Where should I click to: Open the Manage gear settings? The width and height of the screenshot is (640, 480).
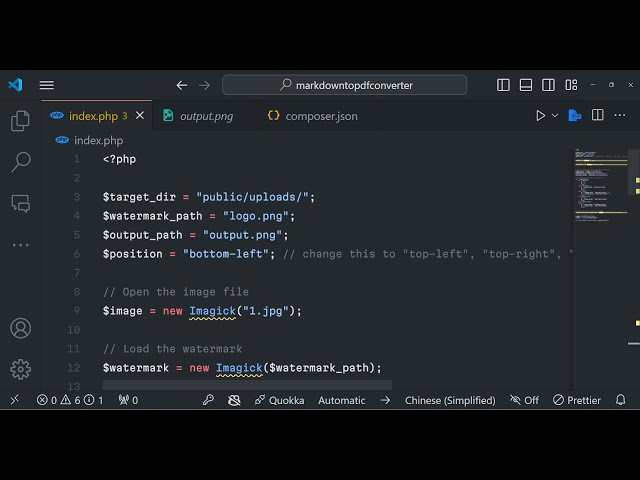[x=20, y=369]
